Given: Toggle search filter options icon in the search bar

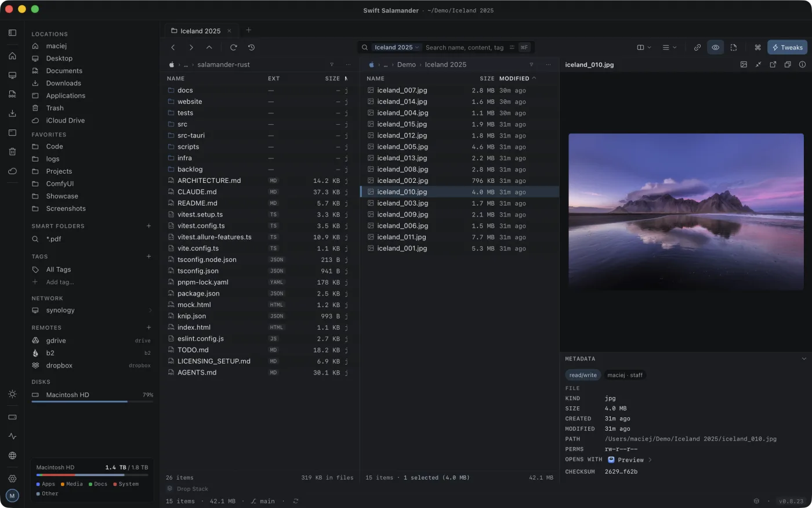Looking at the screenshot, I should point(512,48).
